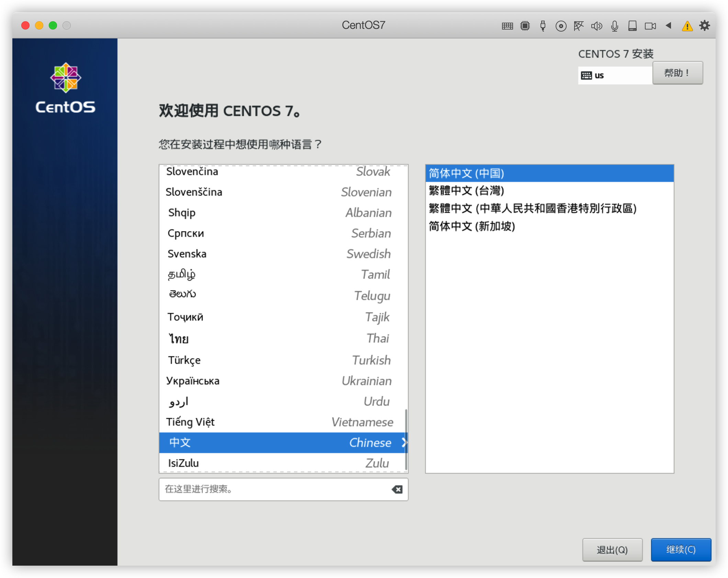Click the CPU chip icon in toolbar
Viewport: 728px width, 578px height.
tap(525, 26)
